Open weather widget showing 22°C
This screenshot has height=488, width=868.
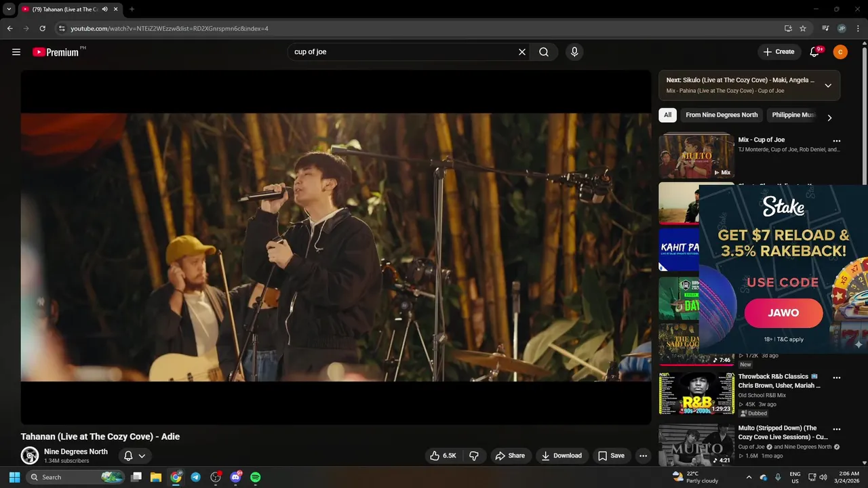tap(695, 477)
